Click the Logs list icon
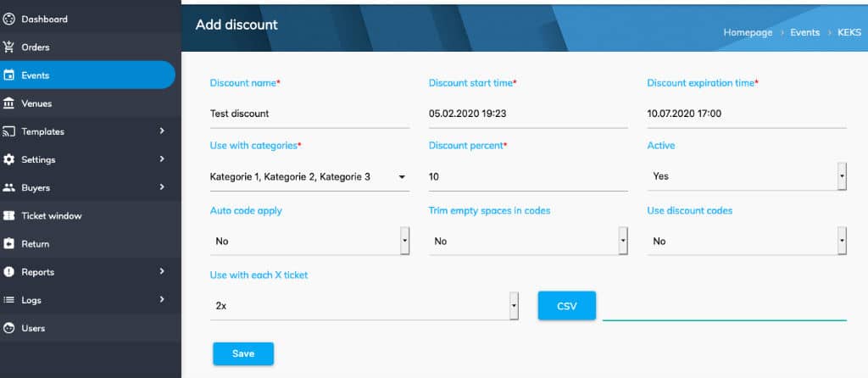868x378 pixels. pos(8,300)
